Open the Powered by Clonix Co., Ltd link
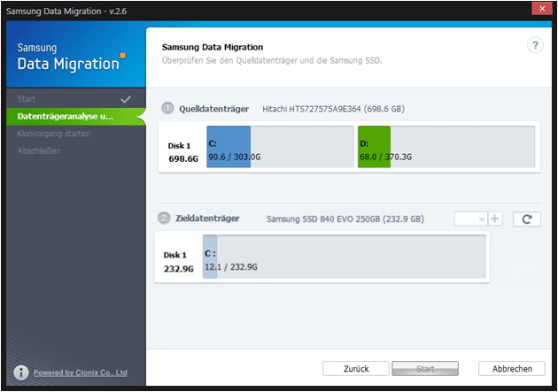This screenshot has width=558, height=392. pos(80,373)
